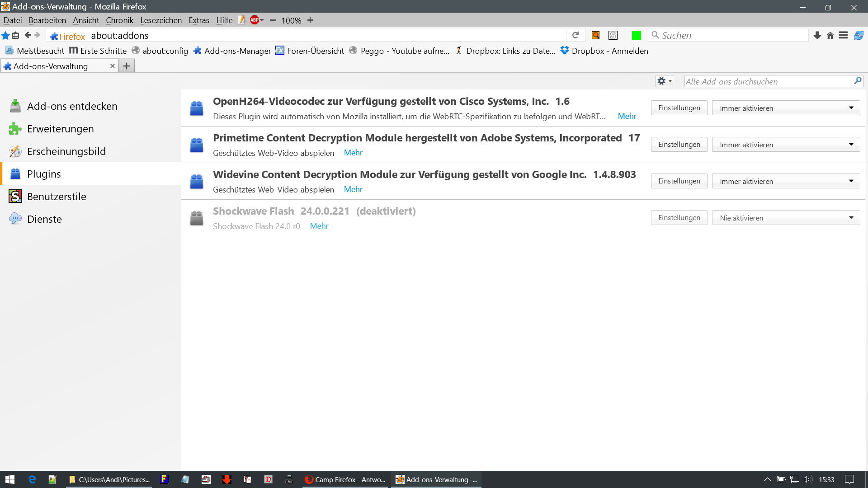Open the downloads arrow icon
Viewport: 868px width, 488px height.
pos(817,35)
